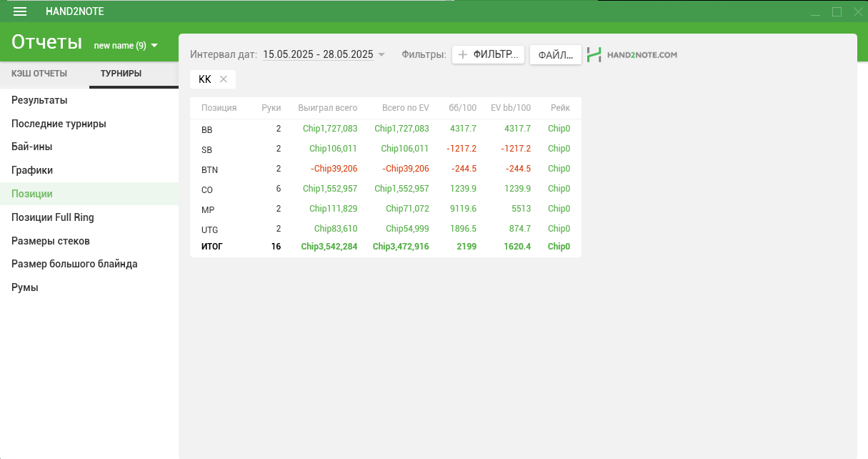This screenshot has height=459, width=868.
Task: Open the hamburger main menu
Action: [x=20, y=11]
